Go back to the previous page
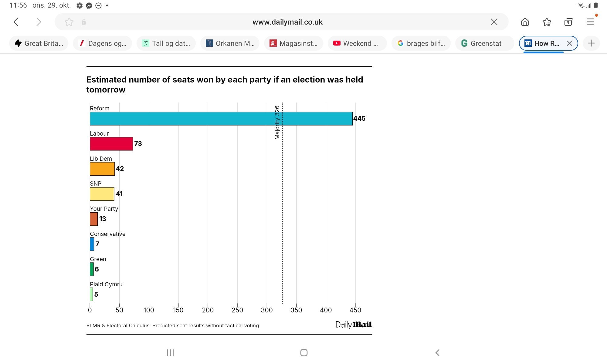The height and width of the screenshot is (364, 607). (16, 22)
